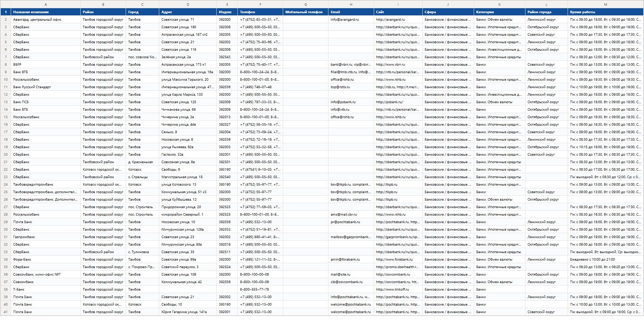The height and width of the screenshot is (322, 644).
Task: Click the site cell "http://www.forabank.ru"
Action: (x=398, y=260)
